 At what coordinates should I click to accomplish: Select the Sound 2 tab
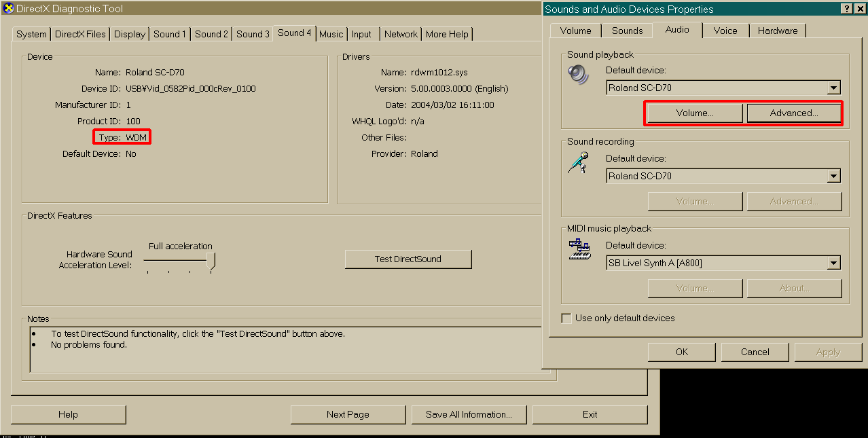click(x=211, y=34)
